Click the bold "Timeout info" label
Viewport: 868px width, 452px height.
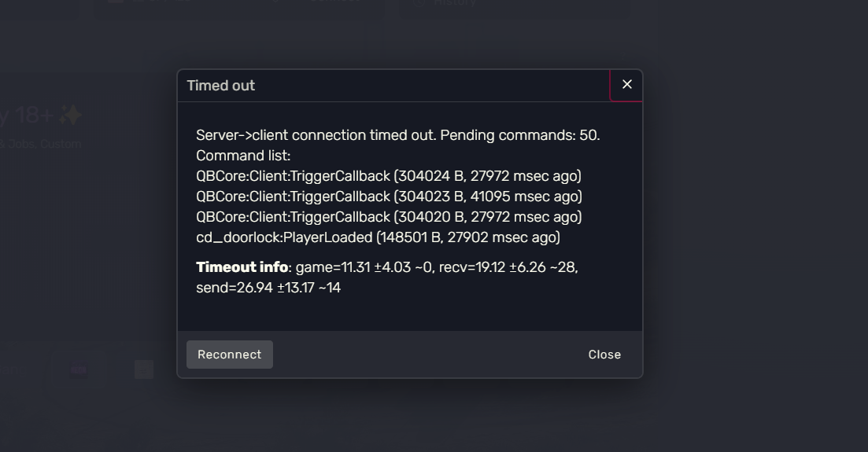[x=242, y=267]
